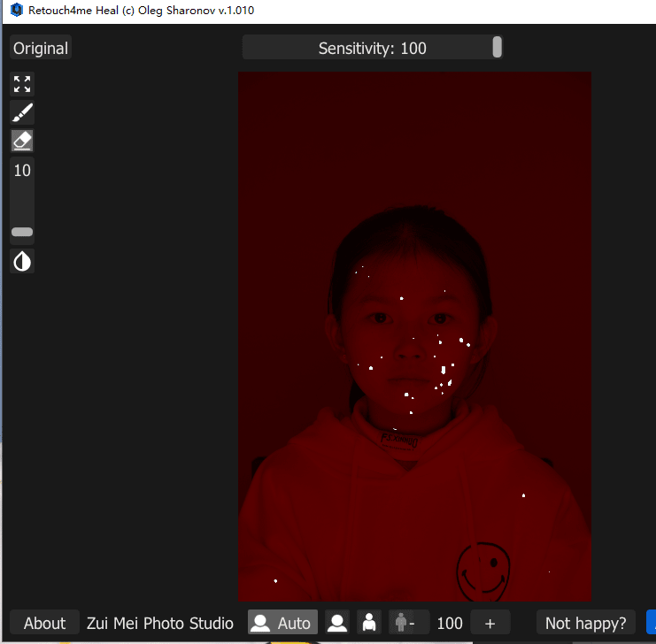Click the Not happy? button

pyautogui.click(x=586, y=623)
